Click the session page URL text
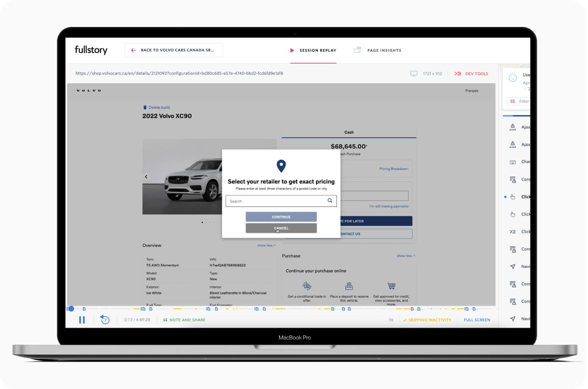 pos(179,73)
